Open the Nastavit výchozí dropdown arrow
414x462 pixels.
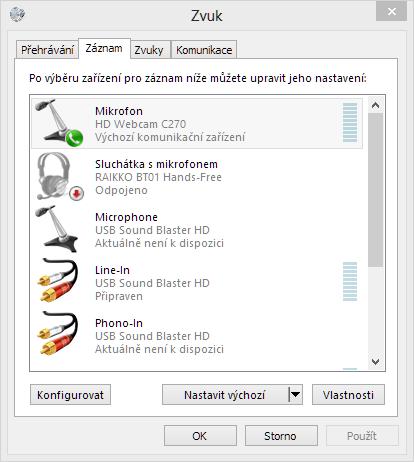point(295,395)
